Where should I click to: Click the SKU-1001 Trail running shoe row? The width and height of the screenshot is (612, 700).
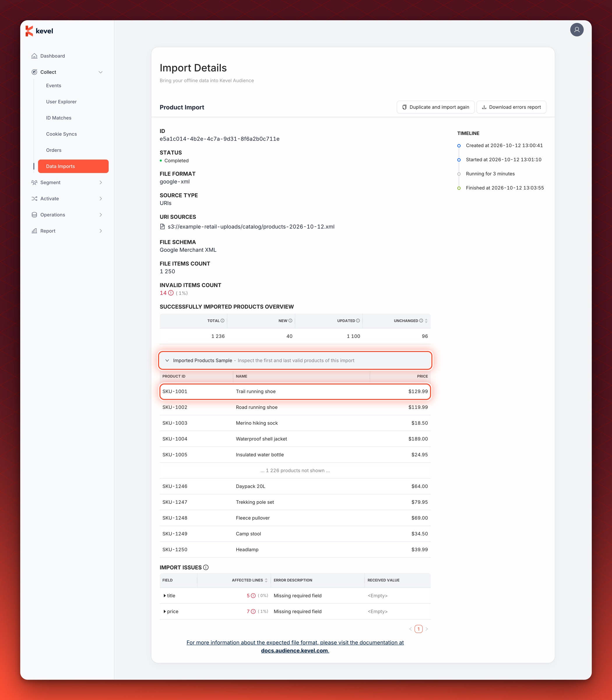click(295, 391)
